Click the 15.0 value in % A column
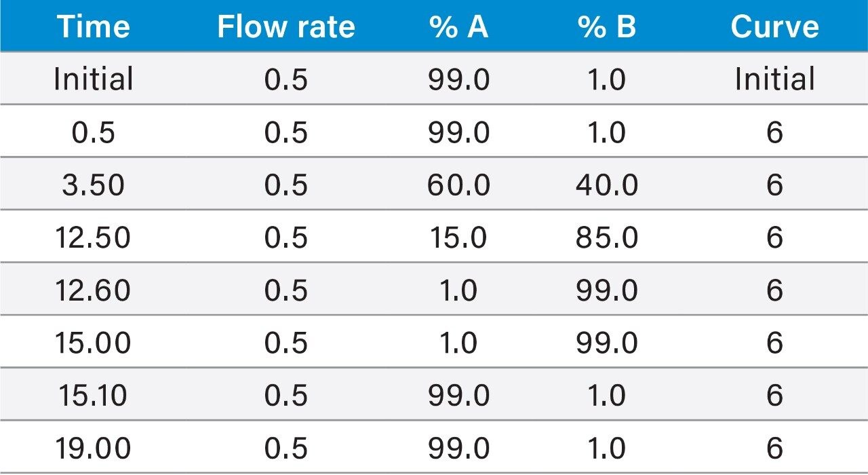The height and width of the screenshot is (475, 868). (x=458, y=237)
